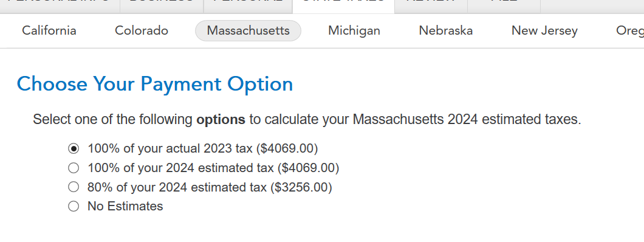Go to the Michigan state tab
Screen dimensions: 644x242
354,31
